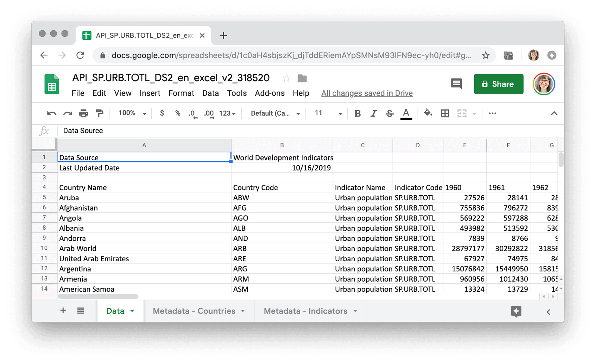Open the comments history icon
Screen dimensions: 596x364
(456, 84)
